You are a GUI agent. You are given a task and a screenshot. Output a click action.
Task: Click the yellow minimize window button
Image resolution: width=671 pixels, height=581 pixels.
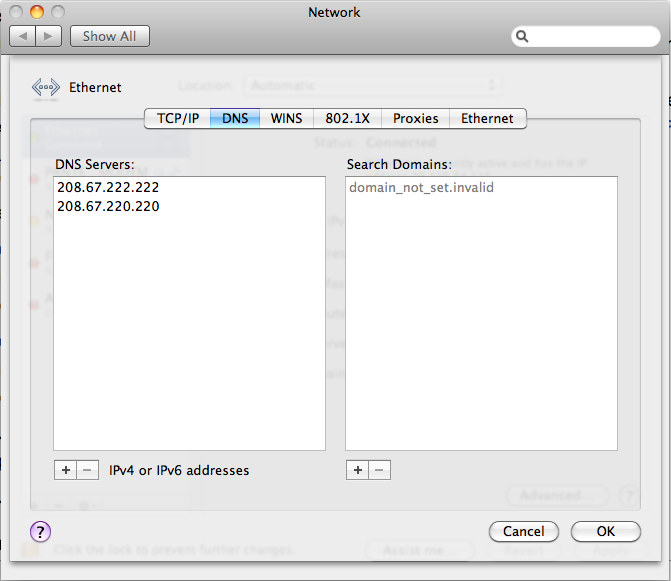click(x=37, y=12)
